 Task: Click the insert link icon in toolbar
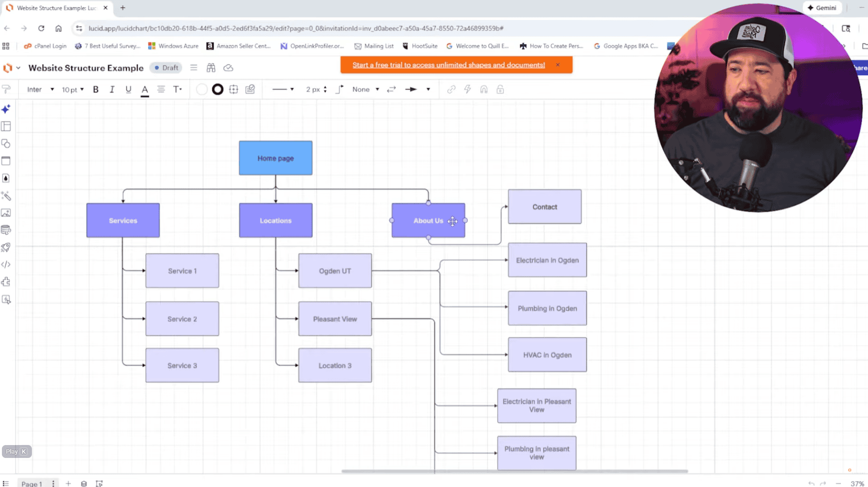(451, 90)
